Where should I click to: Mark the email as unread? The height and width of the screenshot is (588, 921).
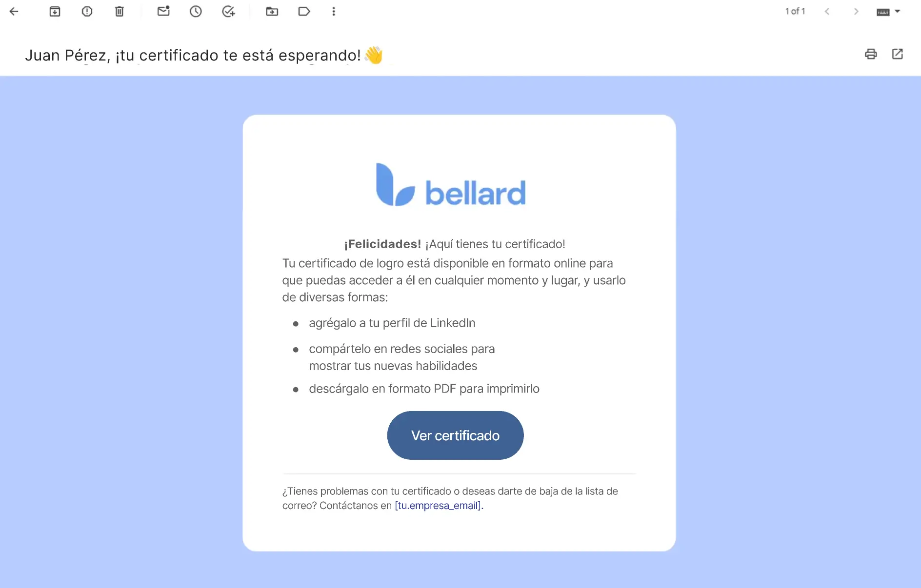tap(163, 11)
